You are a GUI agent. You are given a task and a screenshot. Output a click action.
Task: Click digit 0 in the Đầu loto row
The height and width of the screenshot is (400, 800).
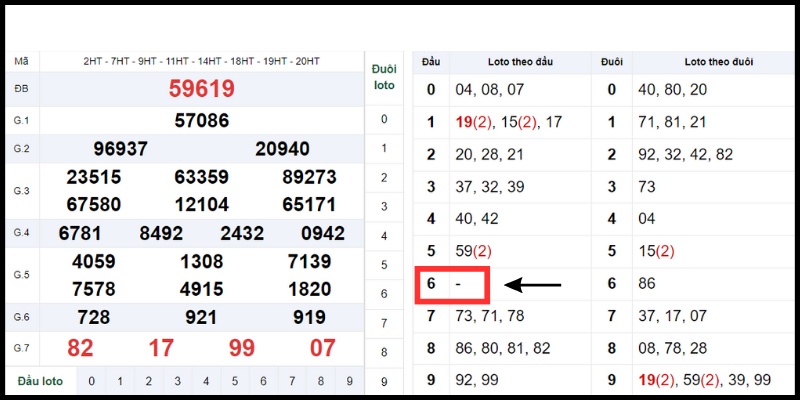coord(92,381)
